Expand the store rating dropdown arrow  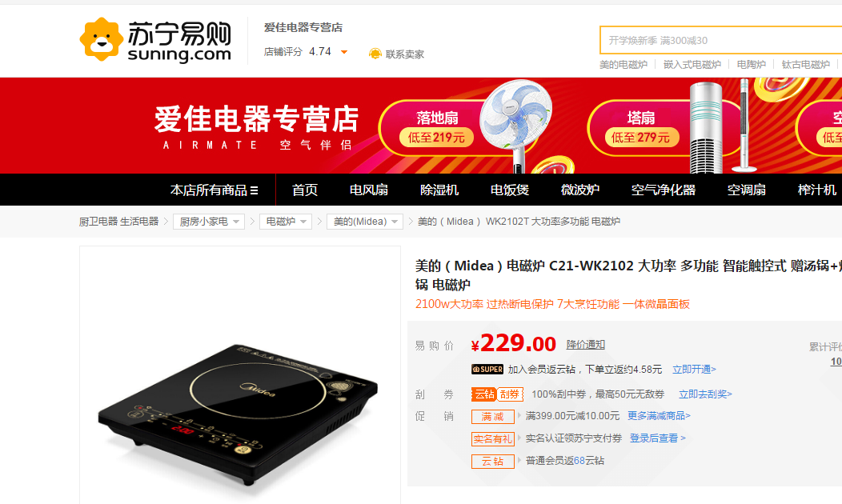[344, 52]
